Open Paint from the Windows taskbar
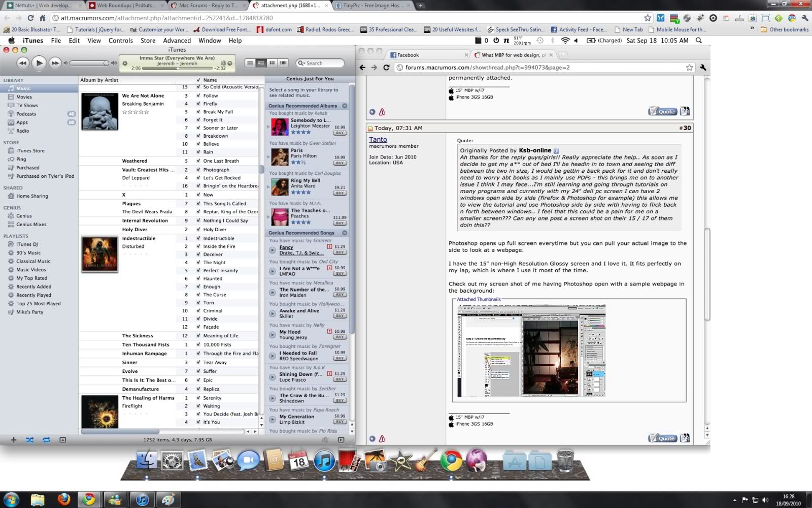Viewport: 812px width, 508px height. click(x=168, y=499)
